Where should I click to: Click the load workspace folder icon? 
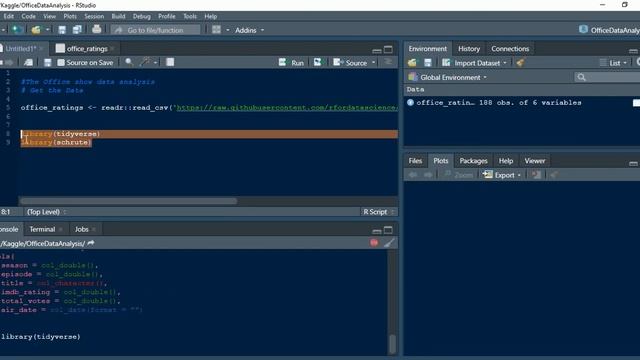[412, 63]
